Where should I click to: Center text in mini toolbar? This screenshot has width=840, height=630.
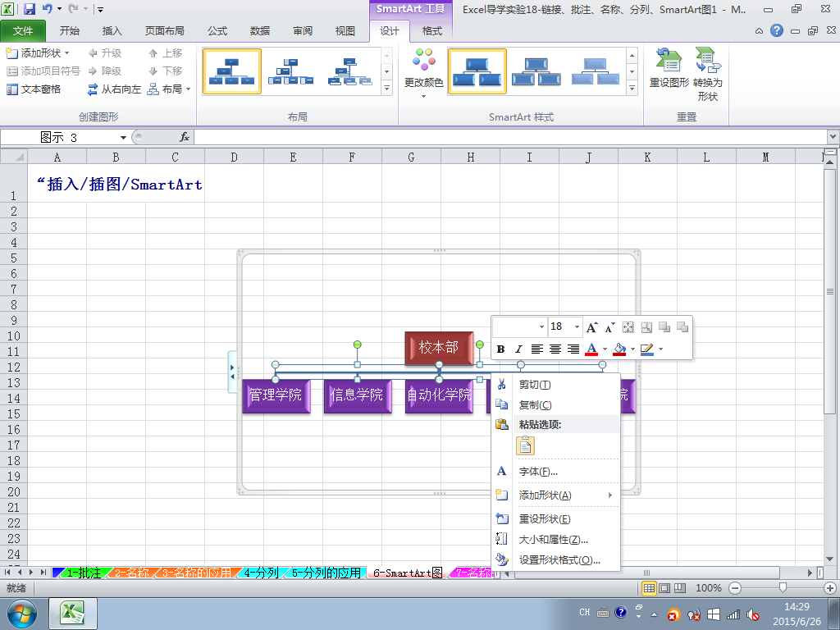point(555,349)
